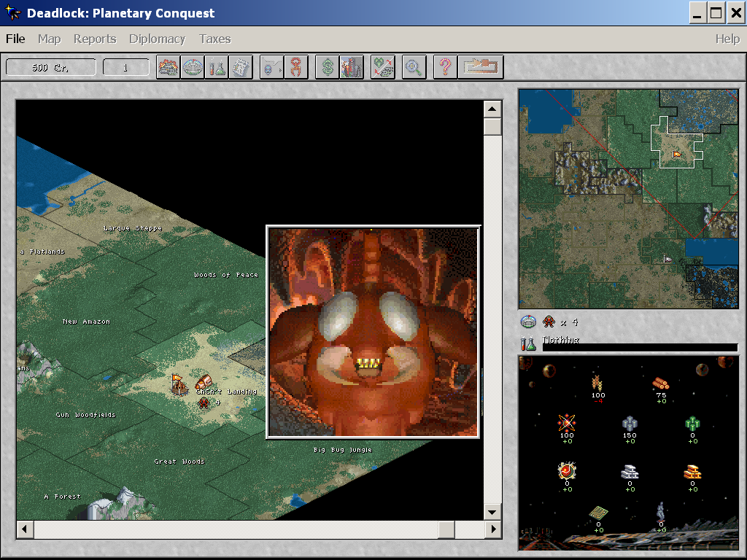Viewport: 747px width, 560px height.
Task: Click the question mark help icon
Action: click(445, 67)
